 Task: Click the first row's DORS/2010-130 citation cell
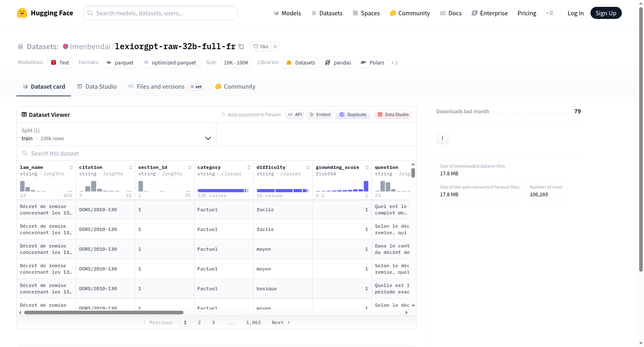(x=105, y=210)
